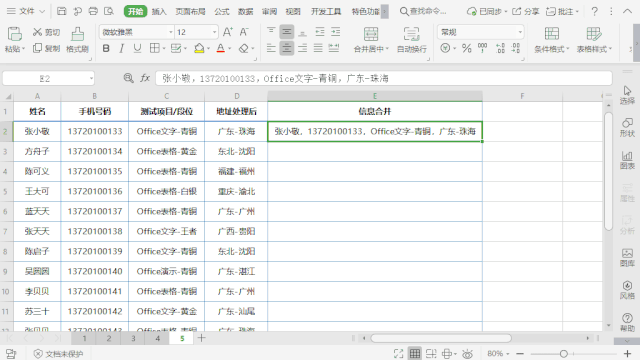Toggle Align Left horizontal alignment
The image size is (640, 360).
click(x=271, y=48)
